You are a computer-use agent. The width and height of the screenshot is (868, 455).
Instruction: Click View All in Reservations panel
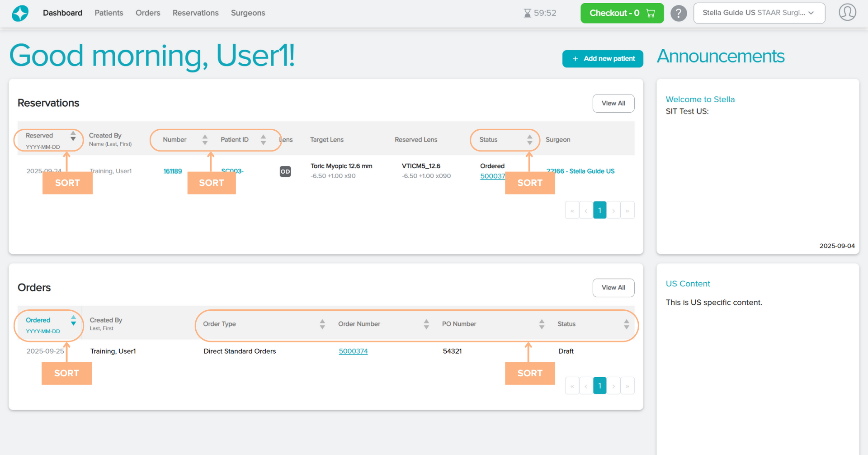[x=613, y=104]
